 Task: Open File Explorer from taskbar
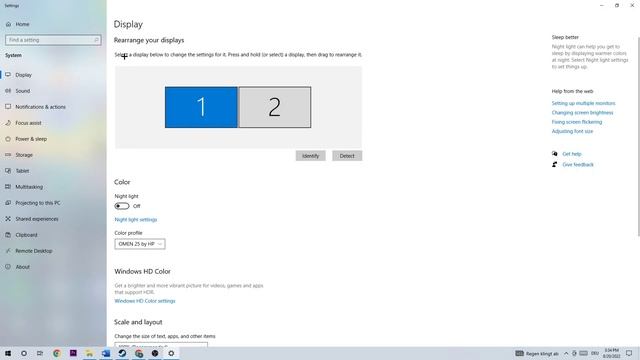89,353
